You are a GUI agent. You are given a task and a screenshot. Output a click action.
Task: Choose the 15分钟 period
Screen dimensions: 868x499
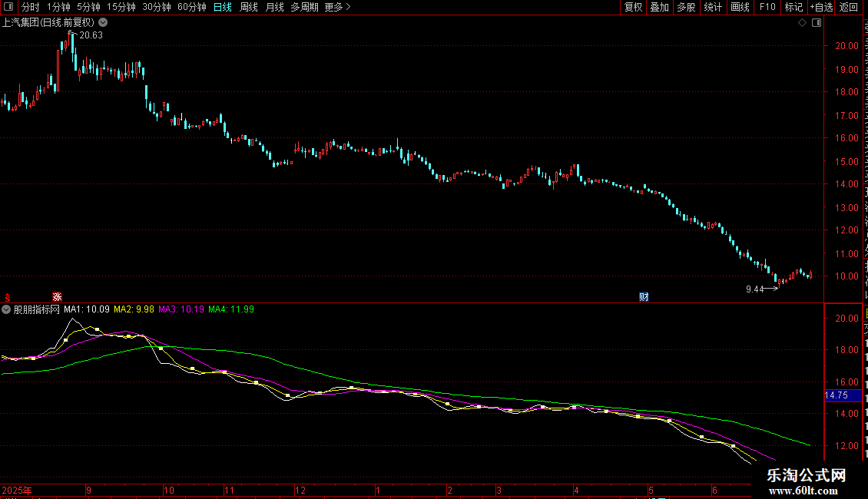121,7
